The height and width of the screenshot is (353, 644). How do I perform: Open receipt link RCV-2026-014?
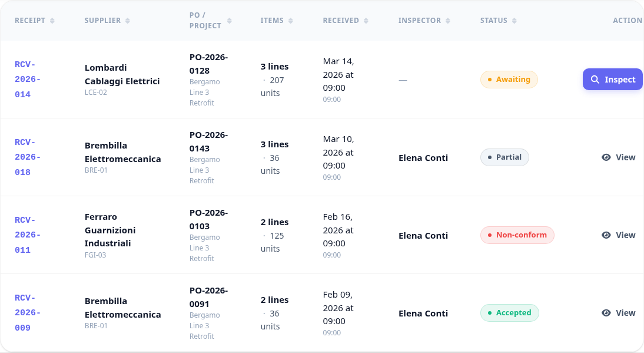pyautogui.click(x=28, y=80)
